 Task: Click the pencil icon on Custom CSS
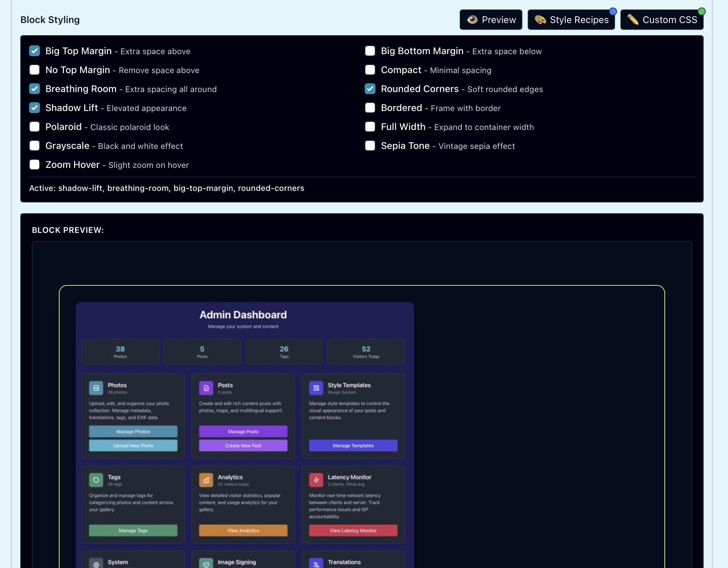[x=633, y=20]
